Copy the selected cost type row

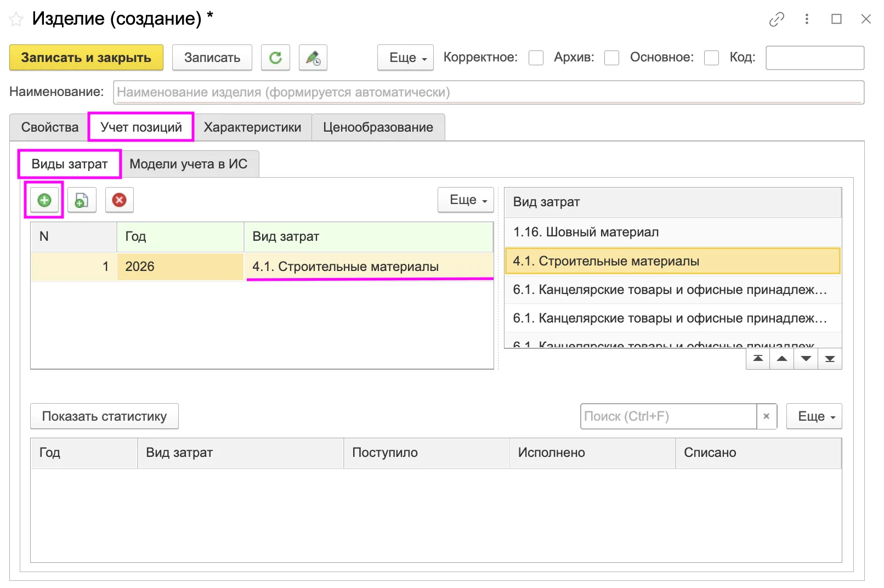(x=82, y=200)
